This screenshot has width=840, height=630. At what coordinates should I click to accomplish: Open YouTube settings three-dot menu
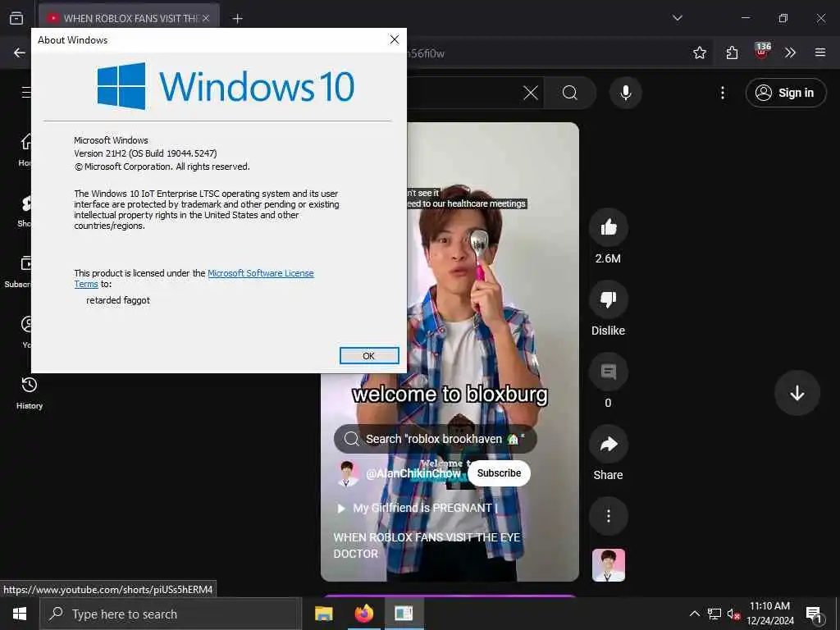[722, 93]
